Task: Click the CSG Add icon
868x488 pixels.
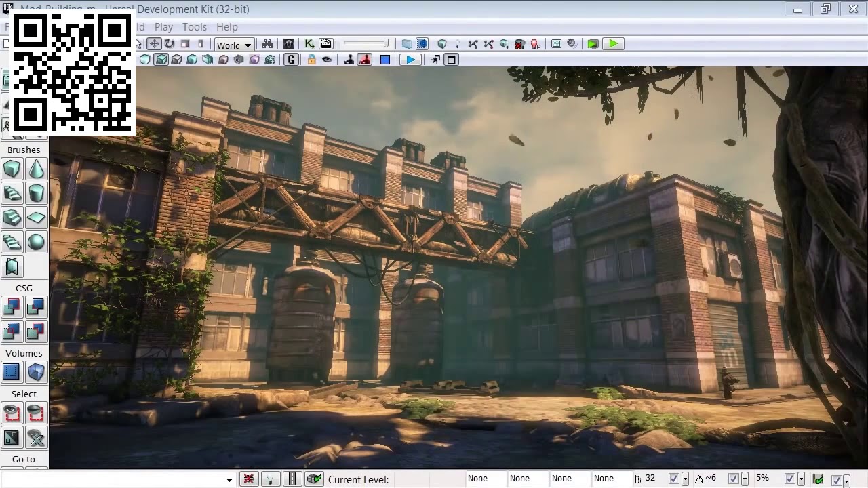Action: pyautogui.click(x=12, y=307)
